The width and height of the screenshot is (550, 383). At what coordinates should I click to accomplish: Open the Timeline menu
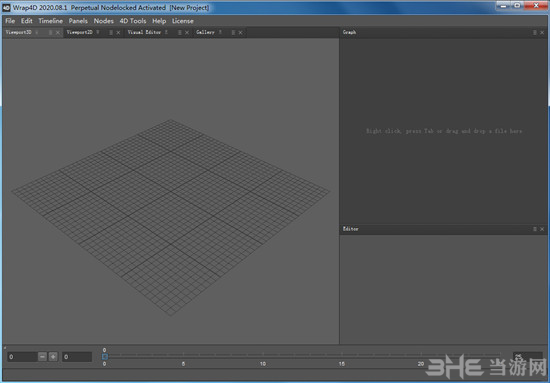51,21
